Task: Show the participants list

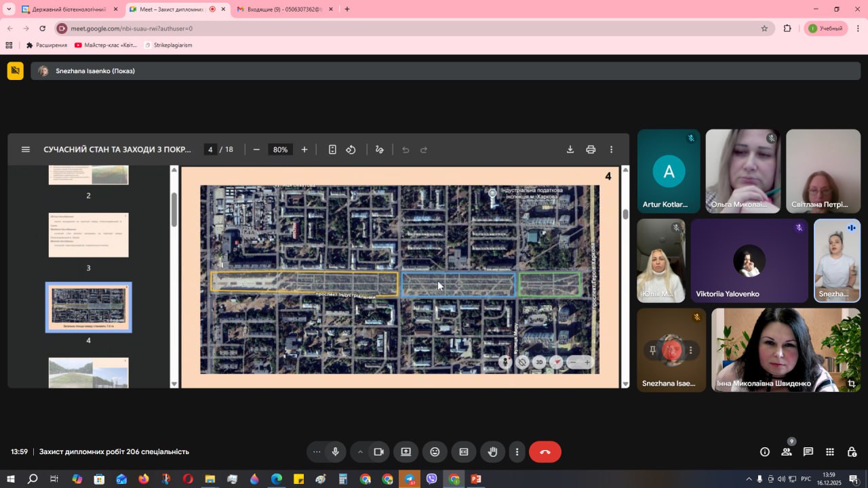Action: [787, 452]
